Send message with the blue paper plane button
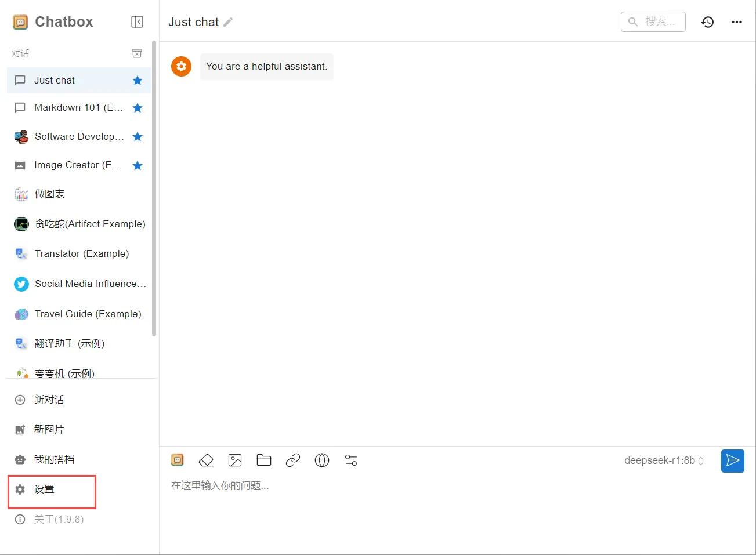Viewport: 756px width, 555px height. (x=733, y=461)
